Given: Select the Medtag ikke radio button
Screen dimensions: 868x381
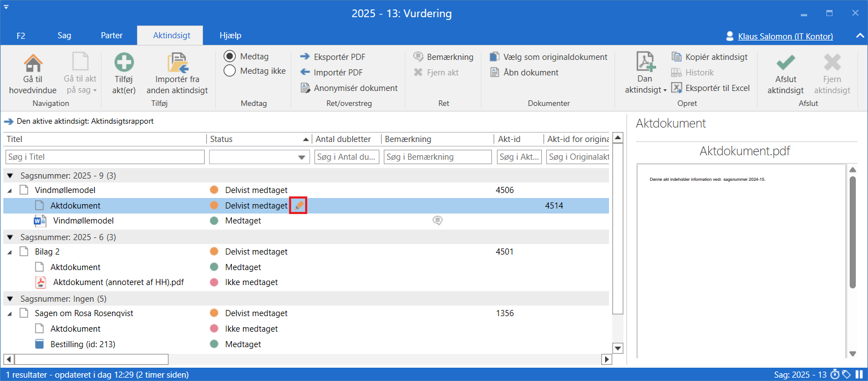Looking at the screenshot, I should (x=230, y=70).
